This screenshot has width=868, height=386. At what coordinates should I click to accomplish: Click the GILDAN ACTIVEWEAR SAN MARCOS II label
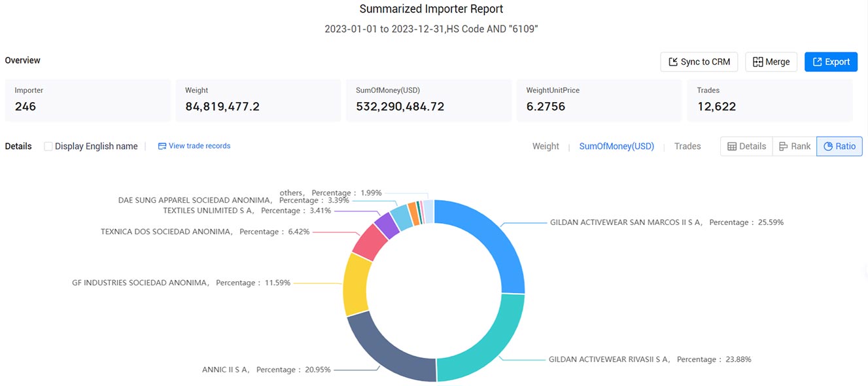[667, 222]
